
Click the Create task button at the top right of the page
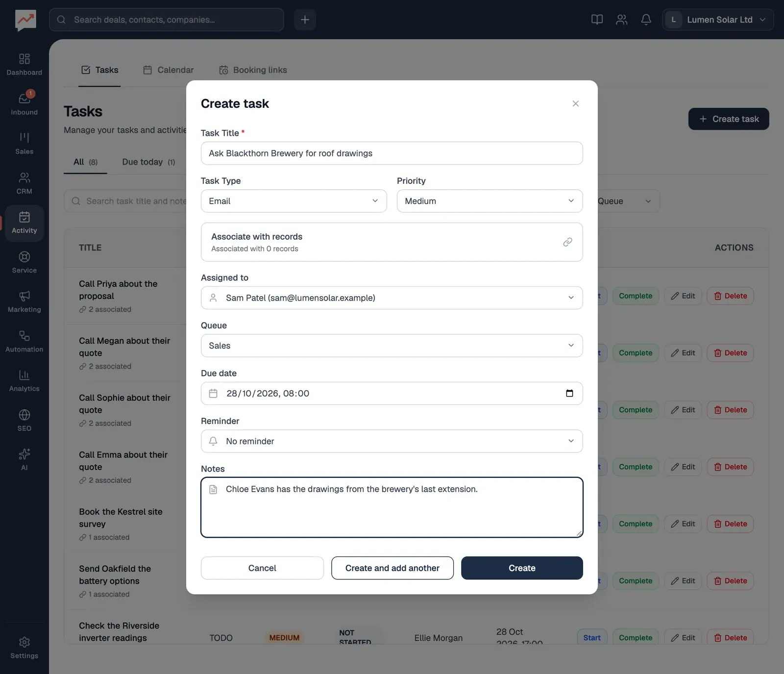[x=729, y=119]
